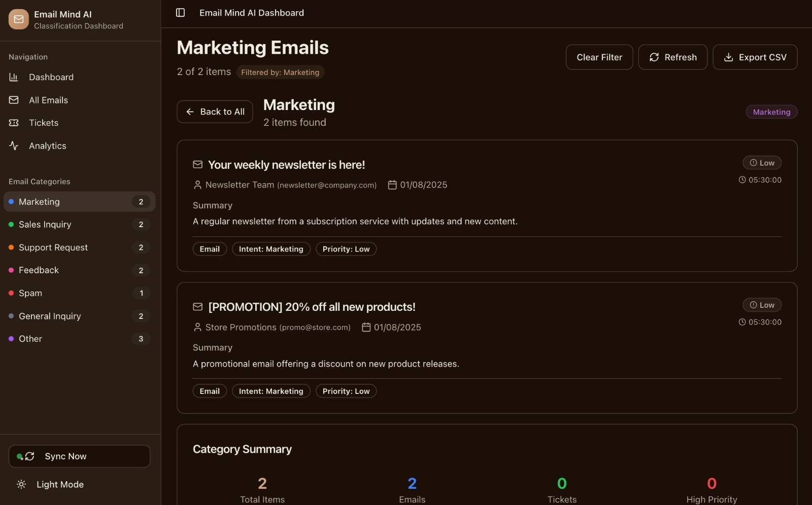Open Analytics via the waveform icon
This screenshot has width=812, height=505.
pos(14,146)
